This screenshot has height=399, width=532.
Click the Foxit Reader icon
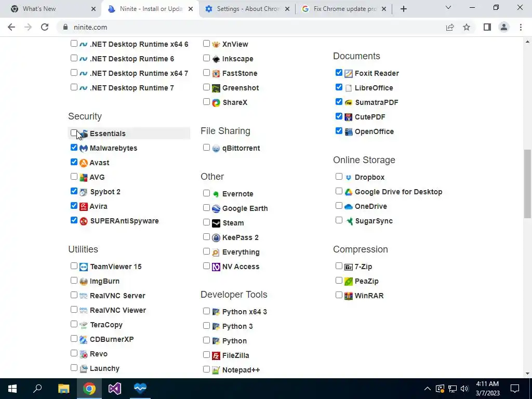tap(349, 73)
